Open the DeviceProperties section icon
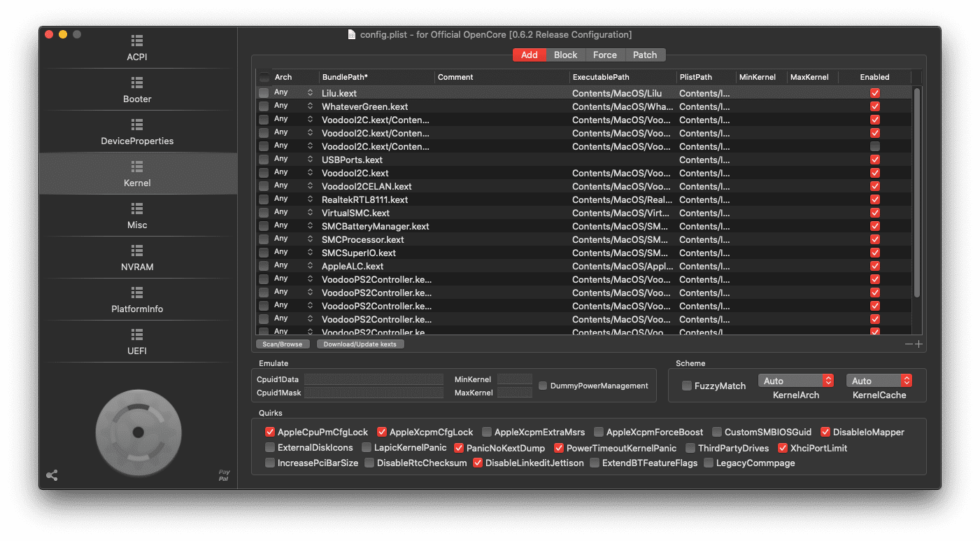 point(137,125)
